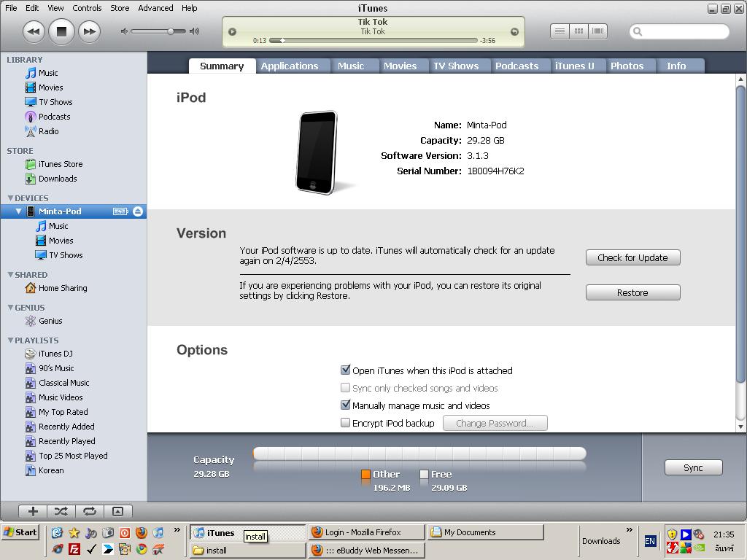The width and height of the screenshot is (747, 560).
Task: Open Podcasts in the Library
Action: [54, 117]
